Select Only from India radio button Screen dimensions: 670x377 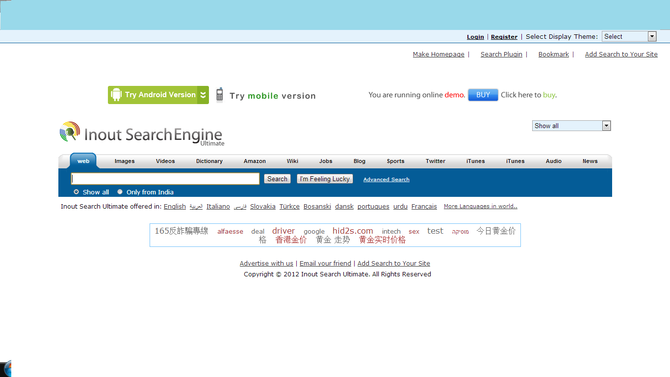[120, 192]
